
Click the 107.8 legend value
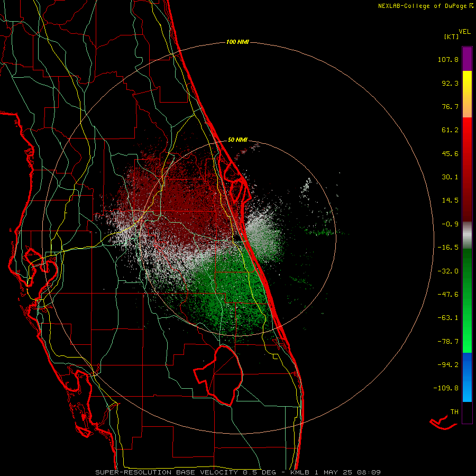(448, 59)
